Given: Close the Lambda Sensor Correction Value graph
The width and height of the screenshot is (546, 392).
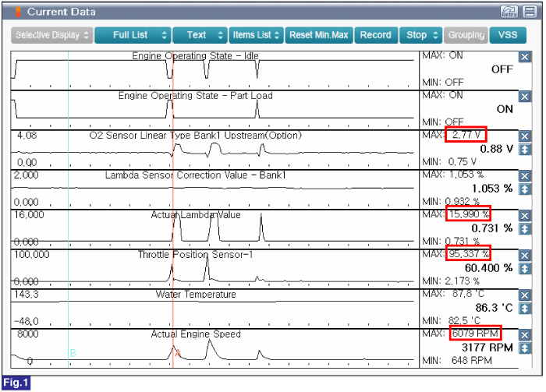Looking at the screenshot, I should point(525,176).
